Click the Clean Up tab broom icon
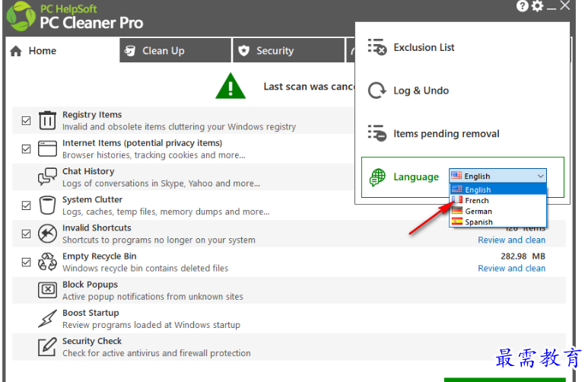 click(x=130, y=51)
